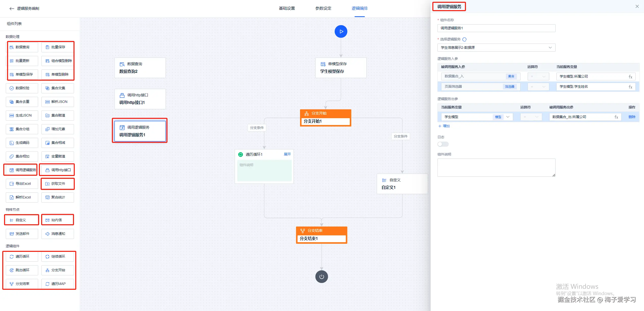Image resolution: width=644 pixels, height=311 pixels.
Task: Click 展开 on 遍历循环1 node
Action: [287, 154]
